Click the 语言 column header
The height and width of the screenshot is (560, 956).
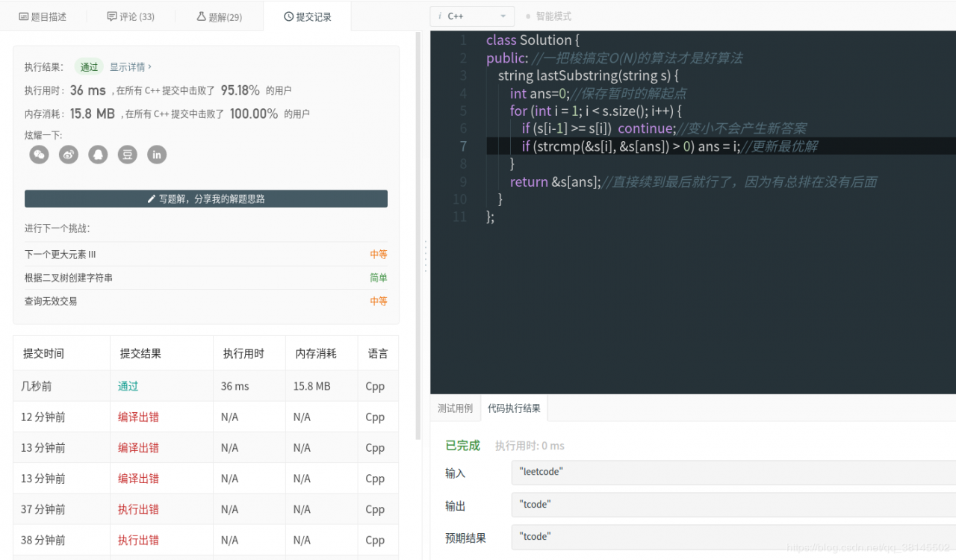coord(378,354)
